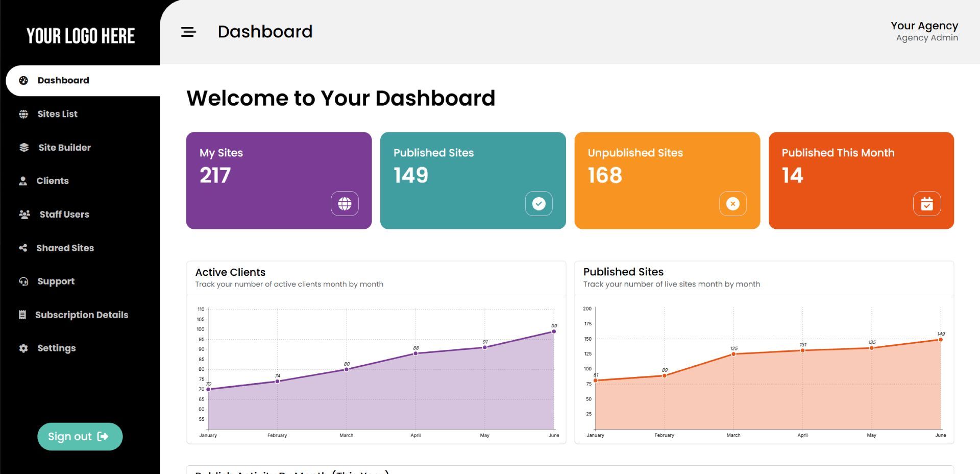
Task: Click the Staff Users group icon
Action: point(24,215)
